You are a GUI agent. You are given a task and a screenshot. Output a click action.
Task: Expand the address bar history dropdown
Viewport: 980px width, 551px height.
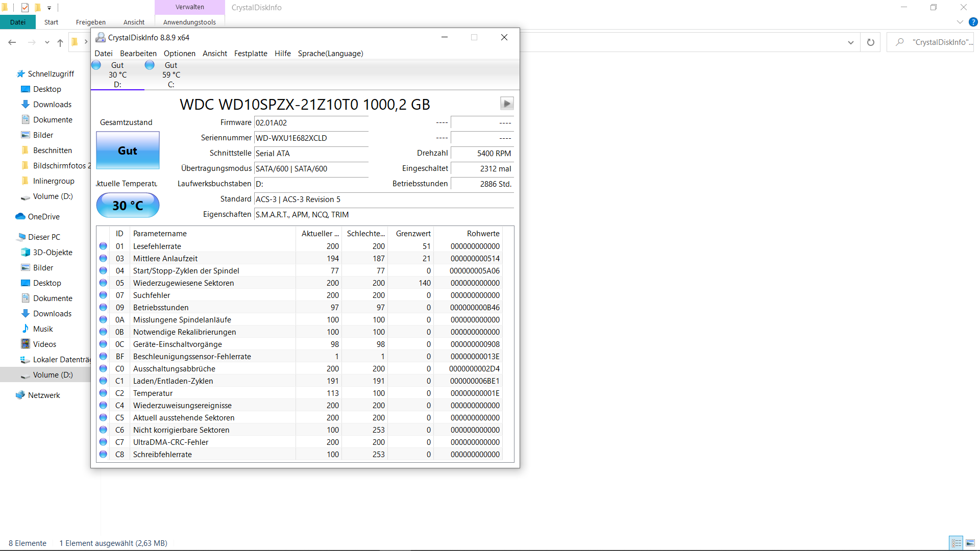point(850,42)
